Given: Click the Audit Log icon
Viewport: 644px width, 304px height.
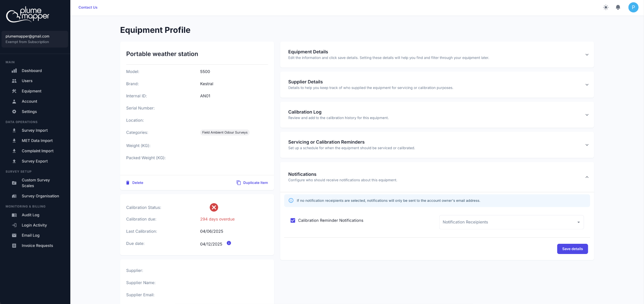Looking at the screenshot, I should 14,215.
